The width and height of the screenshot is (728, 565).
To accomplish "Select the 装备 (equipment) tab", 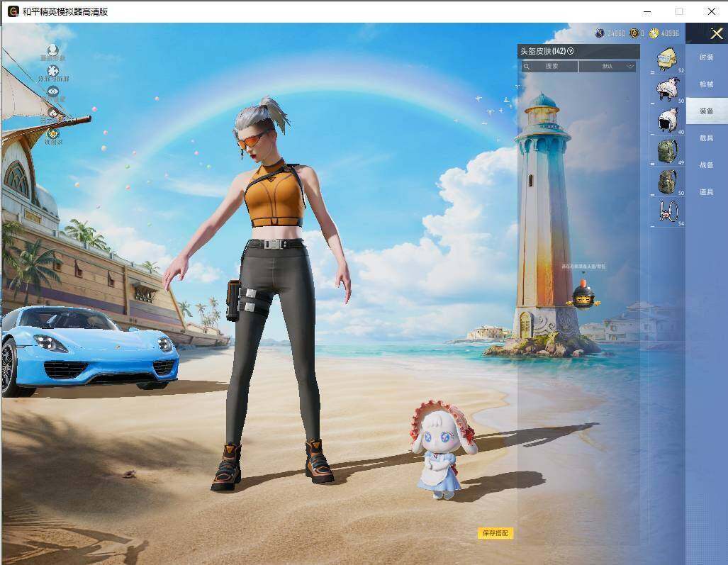I will tap(706, 111).
